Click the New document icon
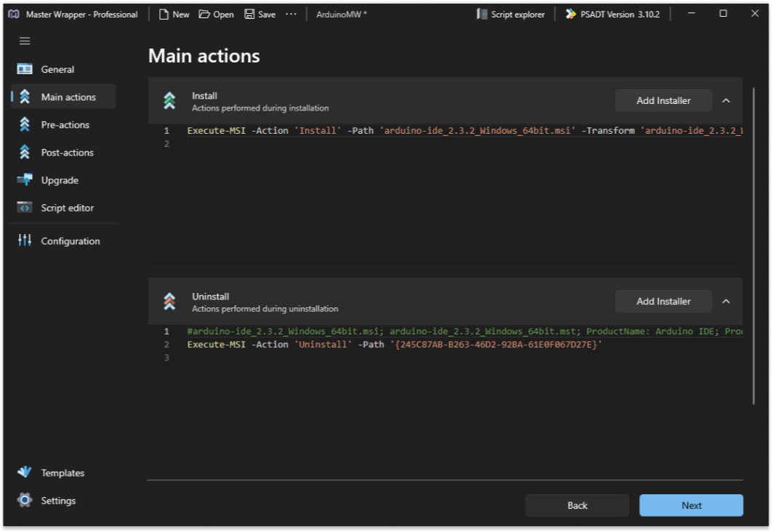The width and height of the screenshot is (772, 532). (x=164, y=15)
